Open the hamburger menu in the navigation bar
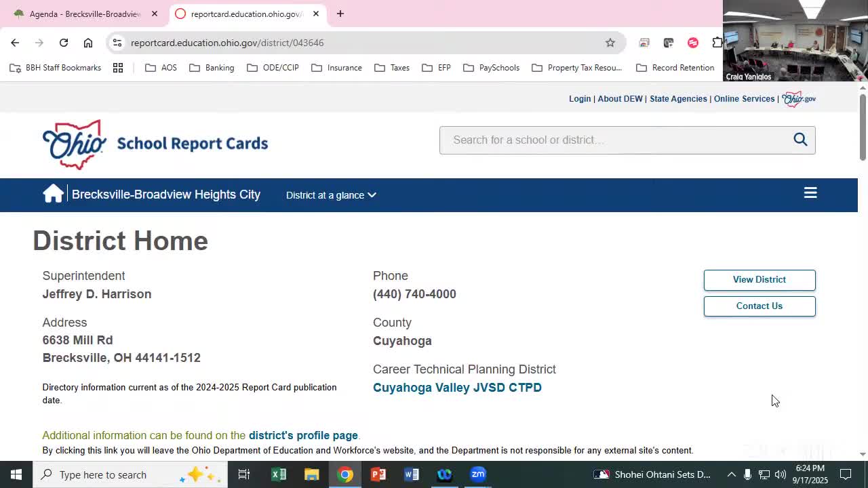Screen dimensions: 868x488 (x=810, y=193)
